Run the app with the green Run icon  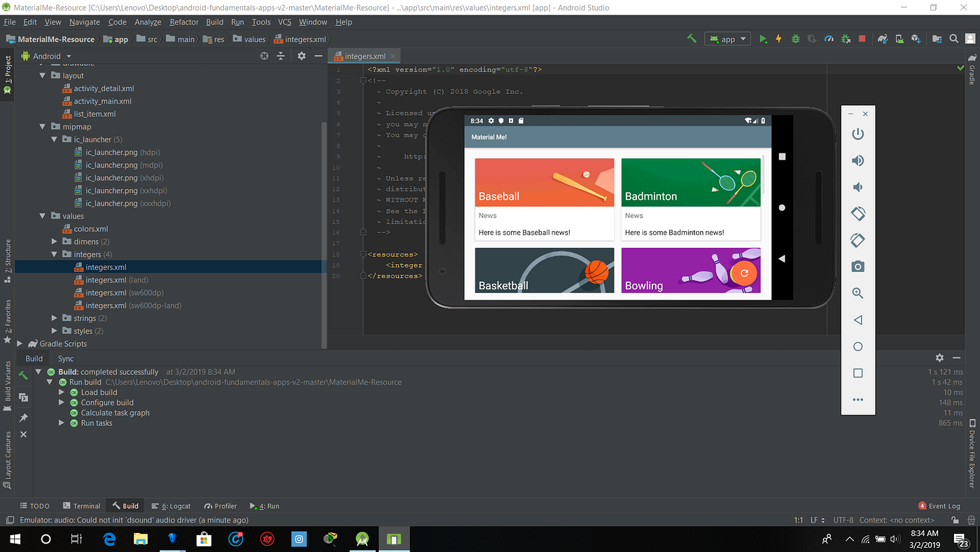(x=764, y=39)
